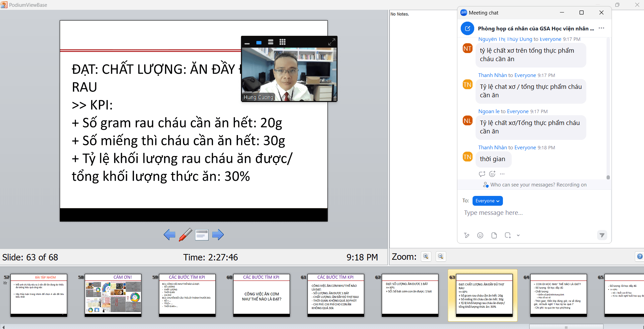The image size is (644, 329).
Task: Click the 'Slide: 63 of 68' counter
Action: pos(30,257)
